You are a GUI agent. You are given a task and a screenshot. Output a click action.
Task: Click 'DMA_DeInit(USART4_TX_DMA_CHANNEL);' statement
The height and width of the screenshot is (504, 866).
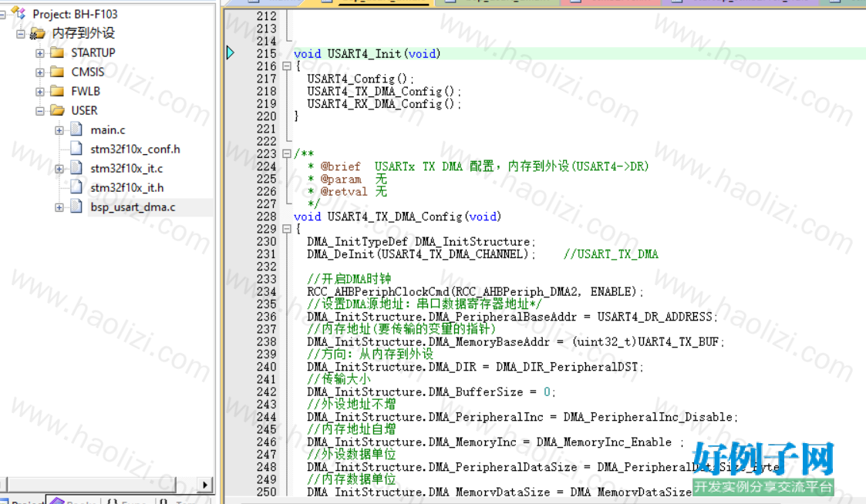pos(421,254)
